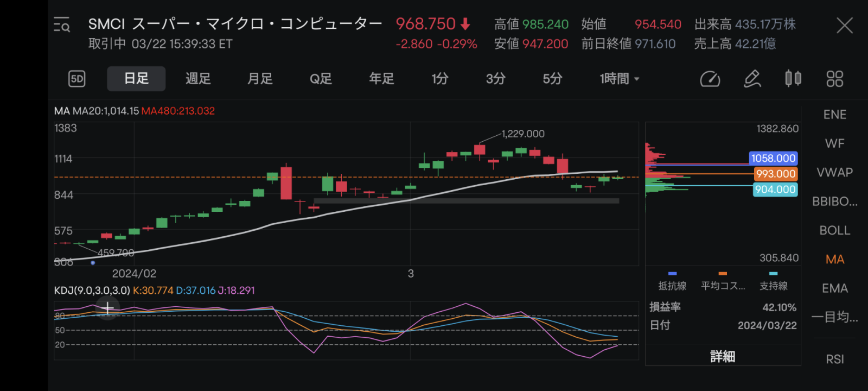This screenshot has height=391, width=868.
Task: Switch chart type with candlestick icon
Action: click(x=793, y=79)
